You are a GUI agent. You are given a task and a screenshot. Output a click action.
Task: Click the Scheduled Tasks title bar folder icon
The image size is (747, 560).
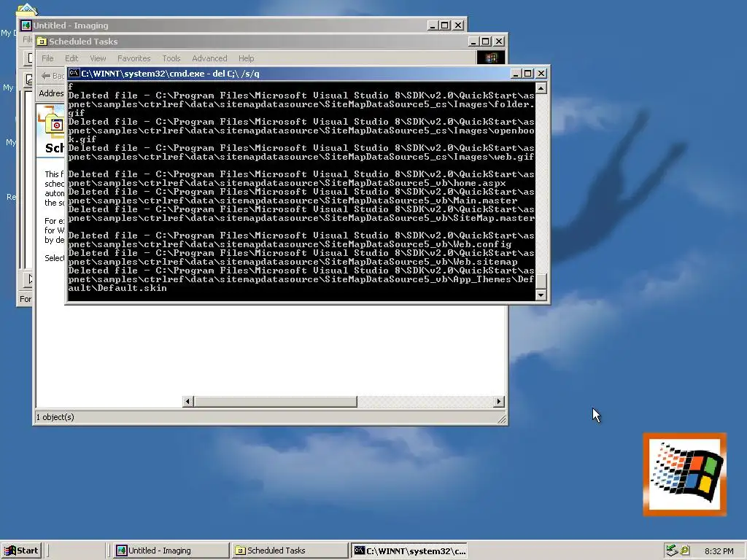[x=42, y=42]
